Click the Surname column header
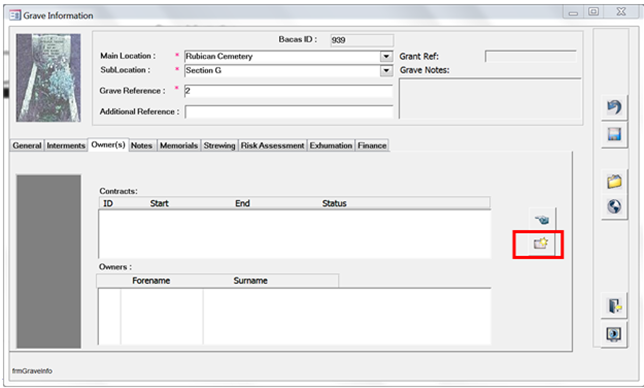Image resolution: width=644 pixels, height=388 pixels. [x=251, y=280]
